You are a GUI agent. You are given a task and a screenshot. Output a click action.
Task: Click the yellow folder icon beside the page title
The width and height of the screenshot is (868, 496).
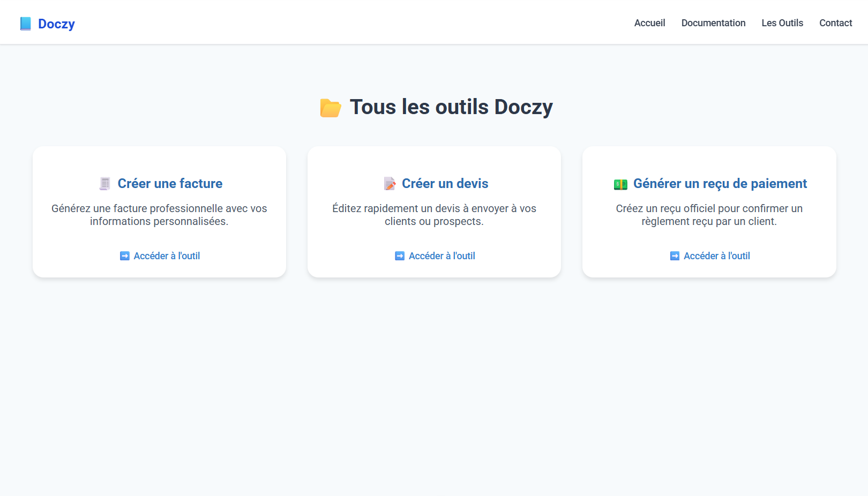330,107
